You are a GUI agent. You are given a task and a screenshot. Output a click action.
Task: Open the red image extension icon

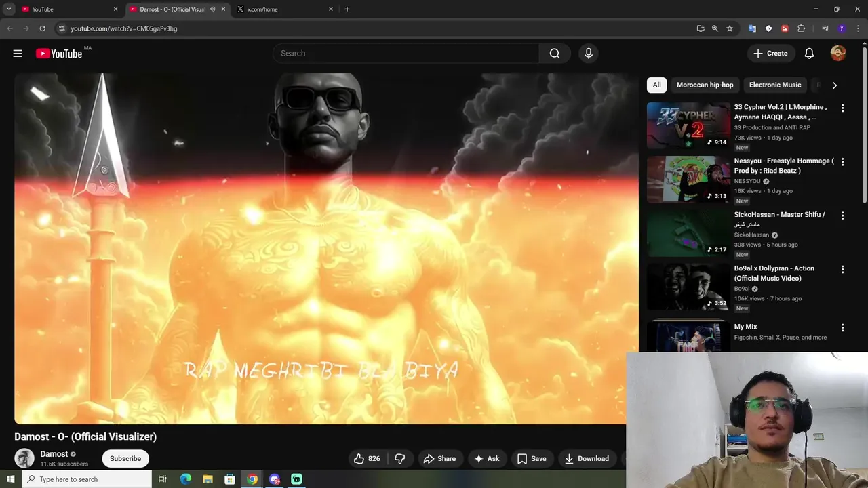tap(785, 28)
